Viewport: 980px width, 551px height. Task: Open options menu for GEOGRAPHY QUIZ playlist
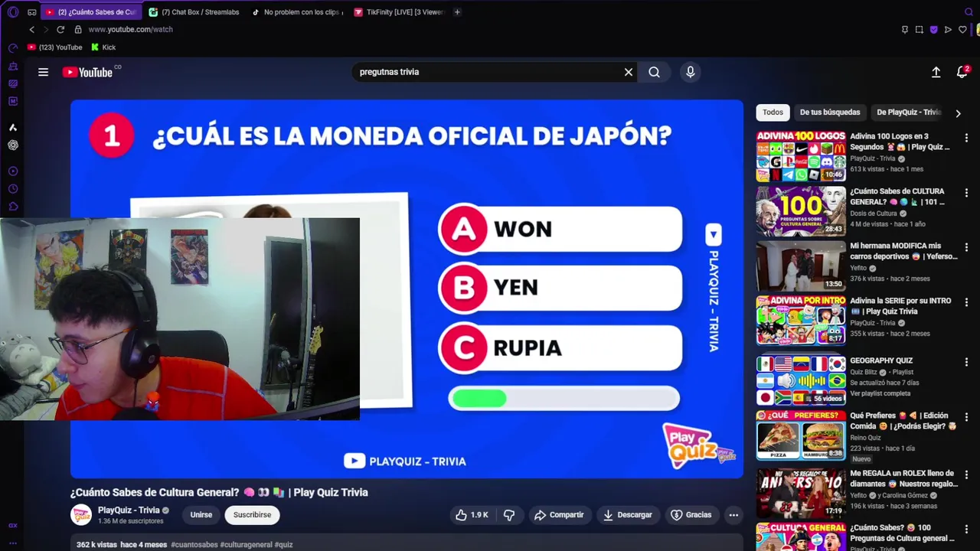[x=966, y=362]
